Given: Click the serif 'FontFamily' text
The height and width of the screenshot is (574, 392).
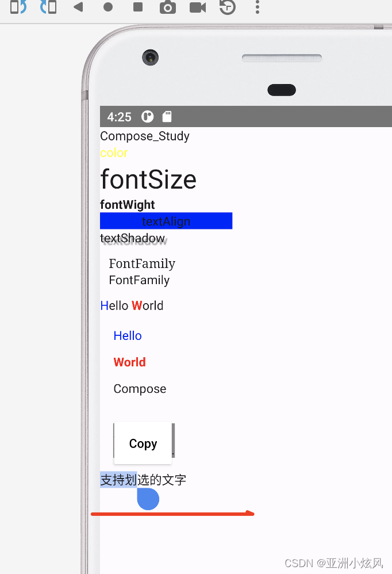Looking at the screenshot, I should [142, 263].
